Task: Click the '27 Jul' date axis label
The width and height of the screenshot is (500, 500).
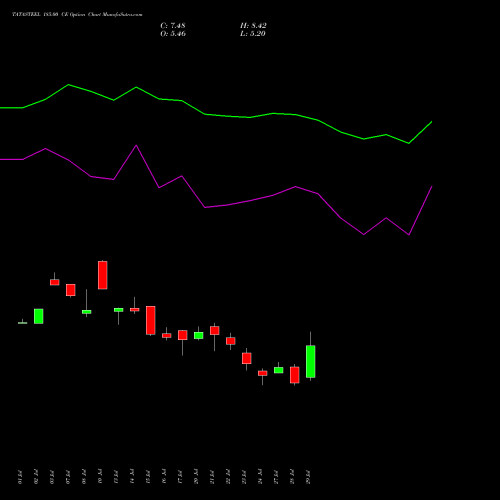Action: (x=276, y=477)
